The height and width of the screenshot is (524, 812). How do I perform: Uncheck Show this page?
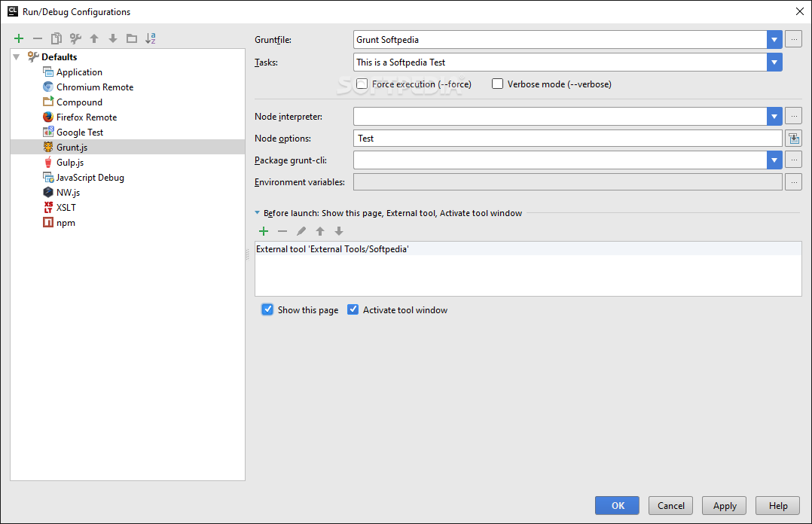pyautogui.click(x=267, y=309)
